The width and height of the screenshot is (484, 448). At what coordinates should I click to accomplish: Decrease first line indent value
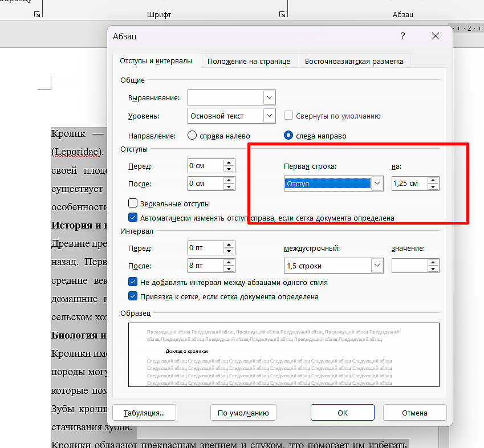(433, 187)
